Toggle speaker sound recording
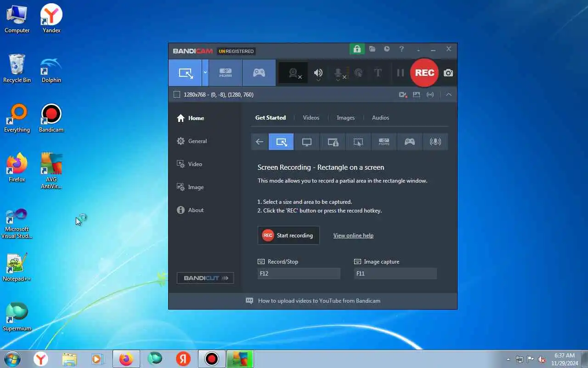588x368 pixels. pos(318,73)
